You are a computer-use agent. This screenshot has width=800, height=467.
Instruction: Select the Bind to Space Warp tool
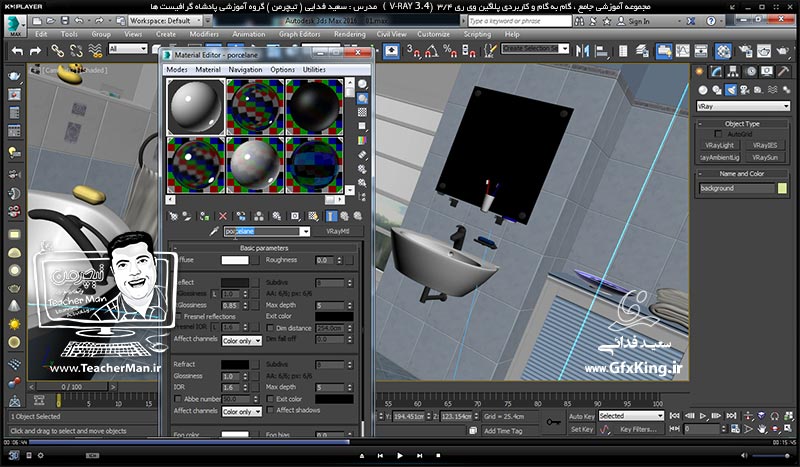click(95, 51)
